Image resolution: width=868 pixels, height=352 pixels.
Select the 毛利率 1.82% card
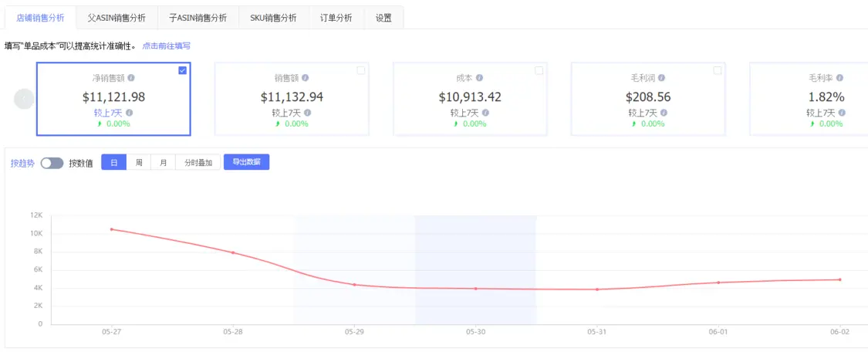809,99
